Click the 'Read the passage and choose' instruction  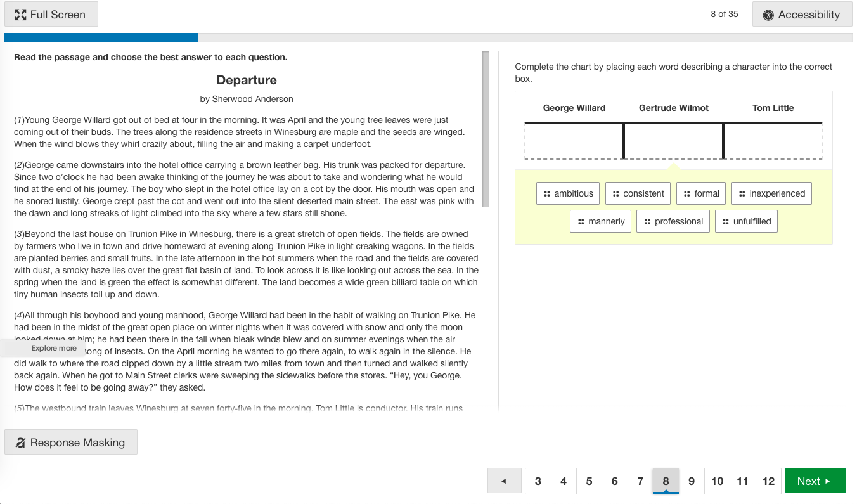tap(151, 57)
